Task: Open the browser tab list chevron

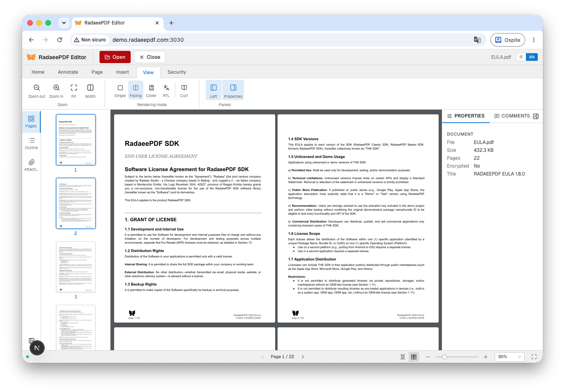Action: pos(64,23)
